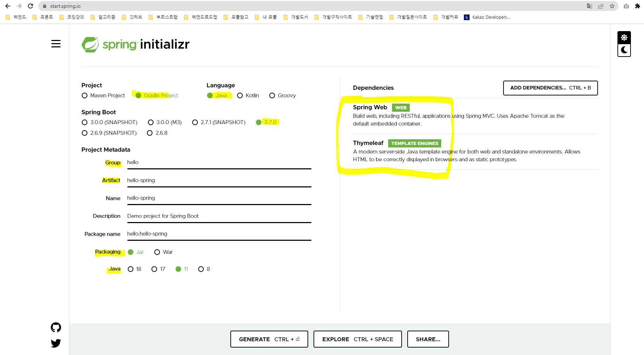The width and height of the screenshot is (644, 355).
Task: Choose Jar packaging
Action: tap(136, 252)
